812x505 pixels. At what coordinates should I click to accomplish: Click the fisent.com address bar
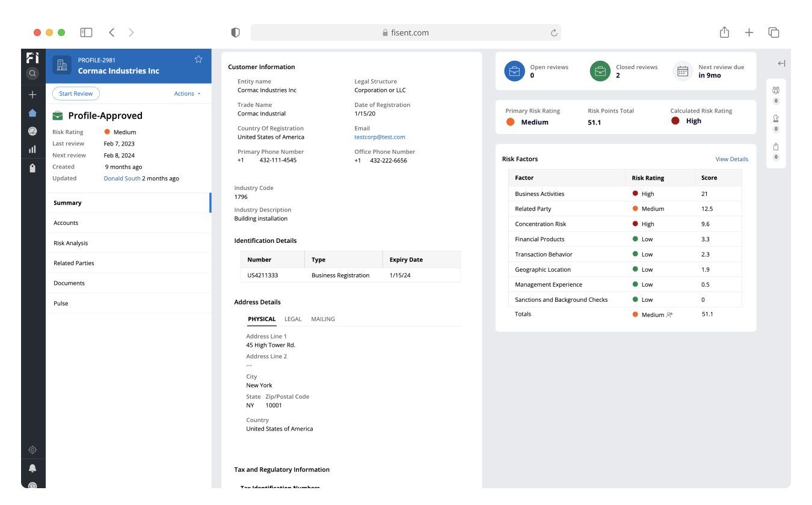pyautogui.click(x=406, y=32)
